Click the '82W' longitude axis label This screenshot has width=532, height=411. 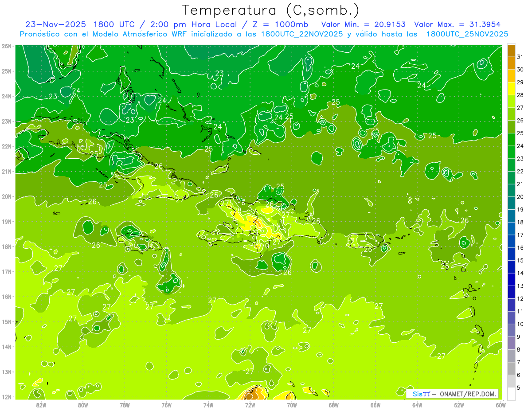(41, 405)
